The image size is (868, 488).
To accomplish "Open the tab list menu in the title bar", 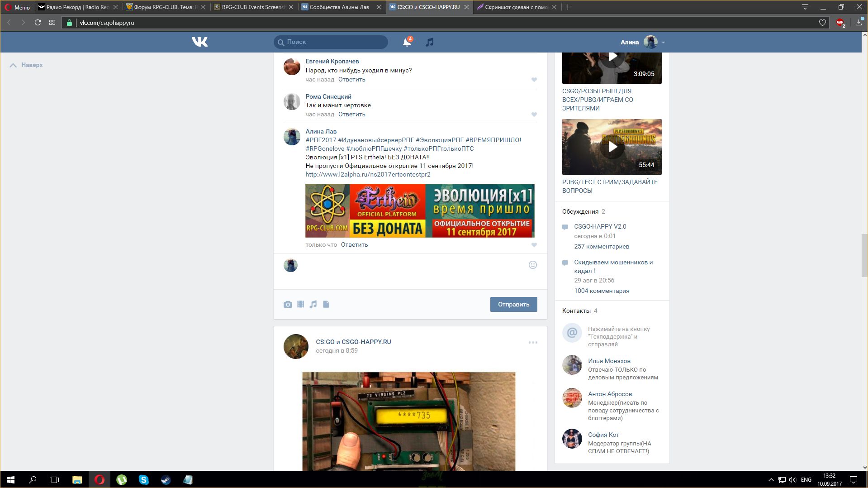I will point(805,7).
